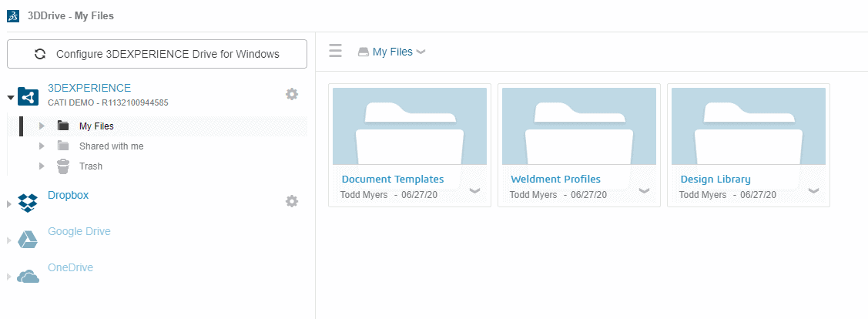
Task: Select Todd Myers - 06/27/20 under Weldment Profiles
Action: pyautogui.click(x=558, y=195)
